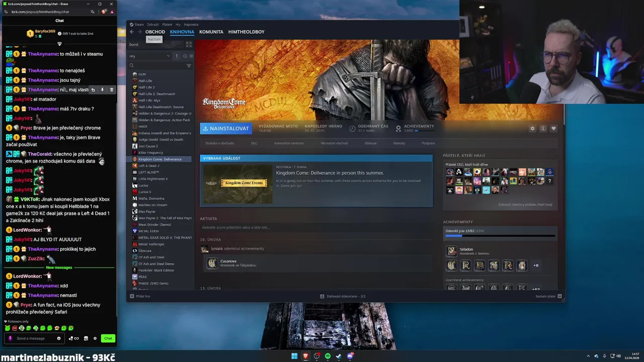Expand the +6 unlocked achievements
The height and width of the screenshot is (362, 644).
[536, 265]
